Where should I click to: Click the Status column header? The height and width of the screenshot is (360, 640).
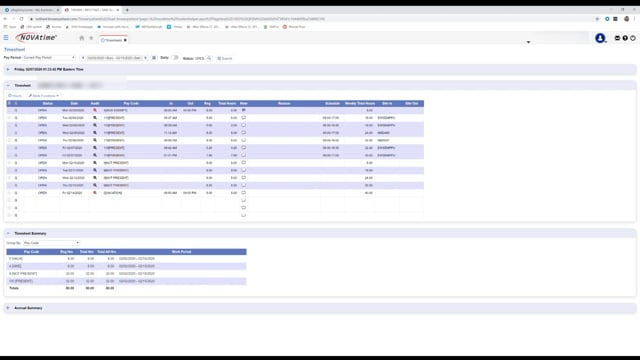pos(47,103)
